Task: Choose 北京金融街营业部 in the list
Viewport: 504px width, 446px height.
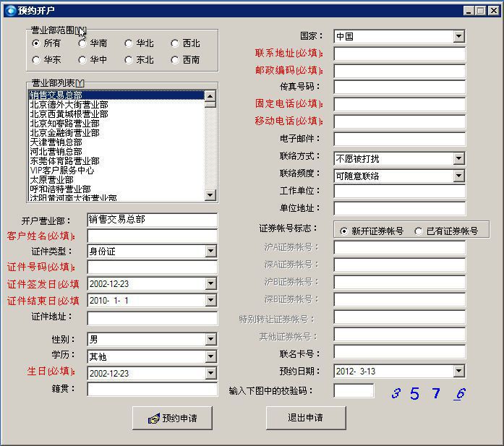Action: [x=116, y=133]
